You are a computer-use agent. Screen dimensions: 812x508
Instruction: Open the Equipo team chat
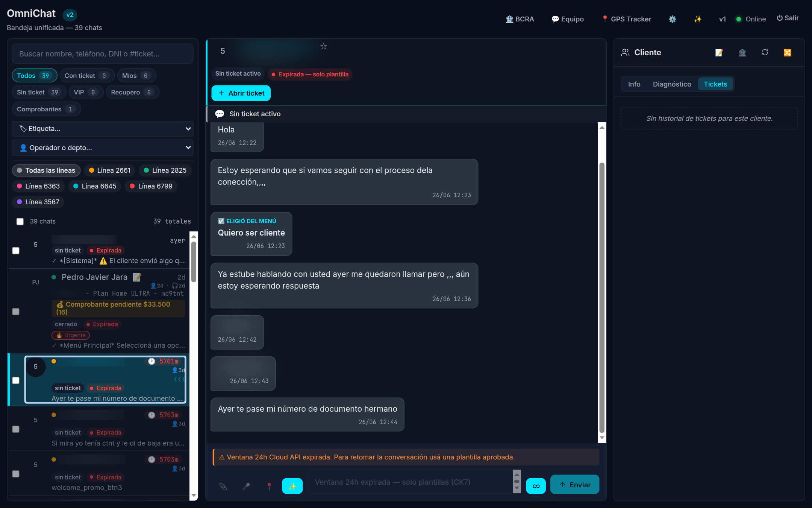568,19
